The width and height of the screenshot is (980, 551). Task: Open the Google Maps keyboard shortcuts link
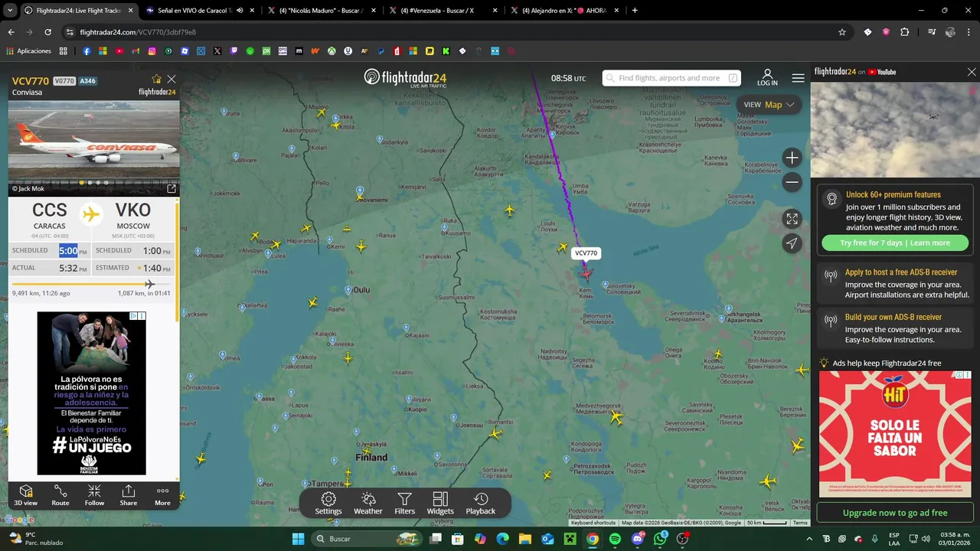[593, 523]
